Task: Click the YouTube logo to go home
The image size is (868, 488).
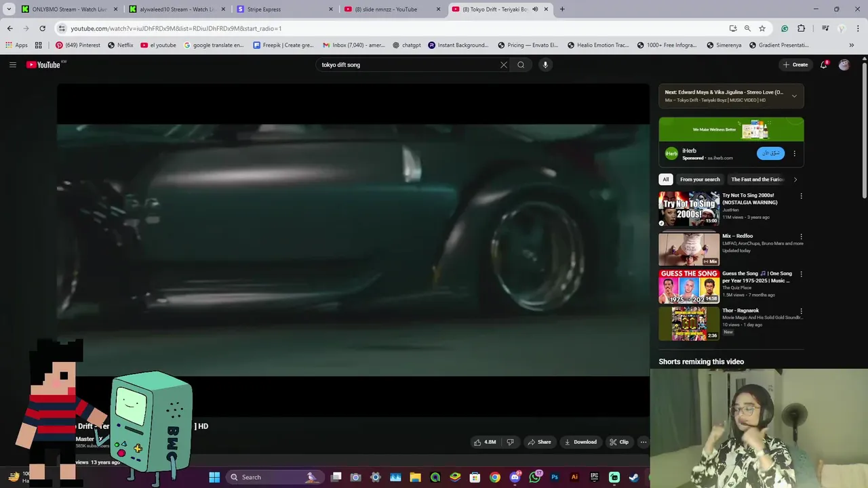Action: point(43,65)
